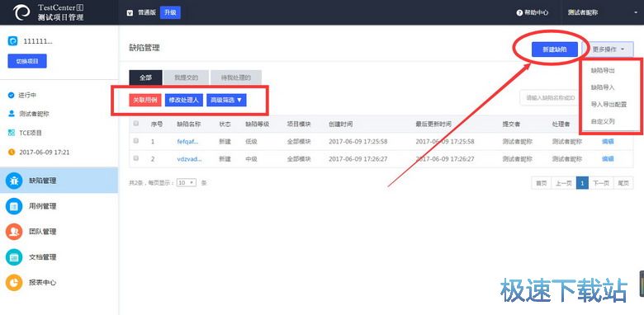This screenshot has width=644, height=315.
Task: Check the row 2 vdzvad checkbox
Action: tap(136, 157)
